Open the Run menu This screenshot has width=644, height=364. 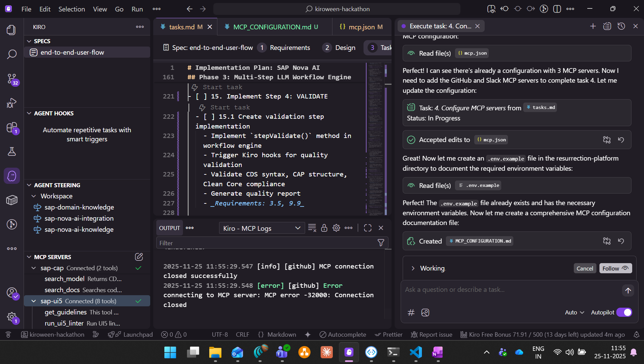click(x=137, y=9)
